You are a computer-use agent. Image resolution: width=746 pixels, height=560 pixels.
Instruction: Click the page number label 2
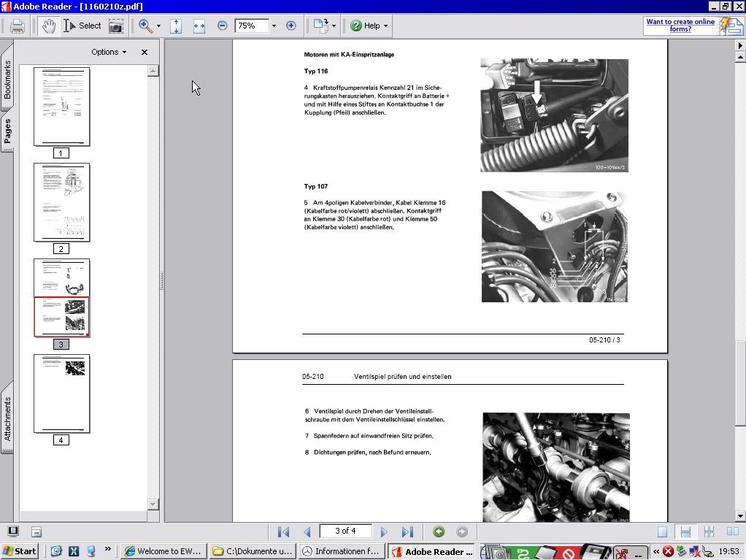point(61,249)
